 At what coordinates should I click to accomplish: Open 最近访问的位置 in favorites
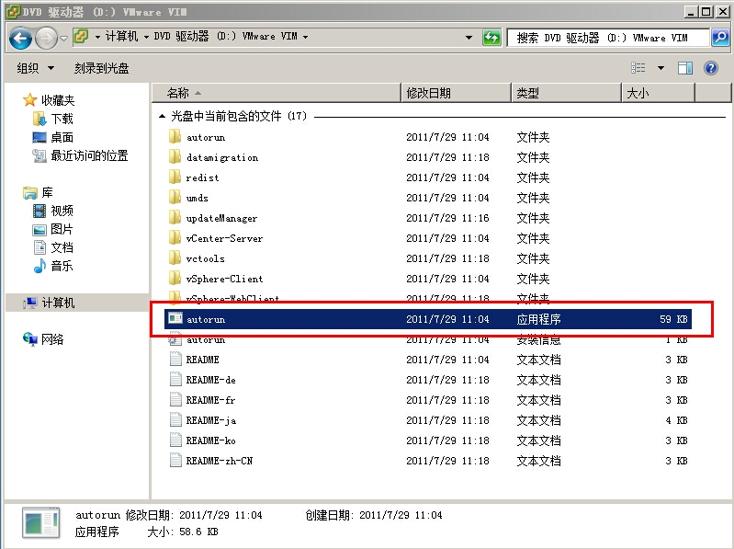tap(89, 155)
